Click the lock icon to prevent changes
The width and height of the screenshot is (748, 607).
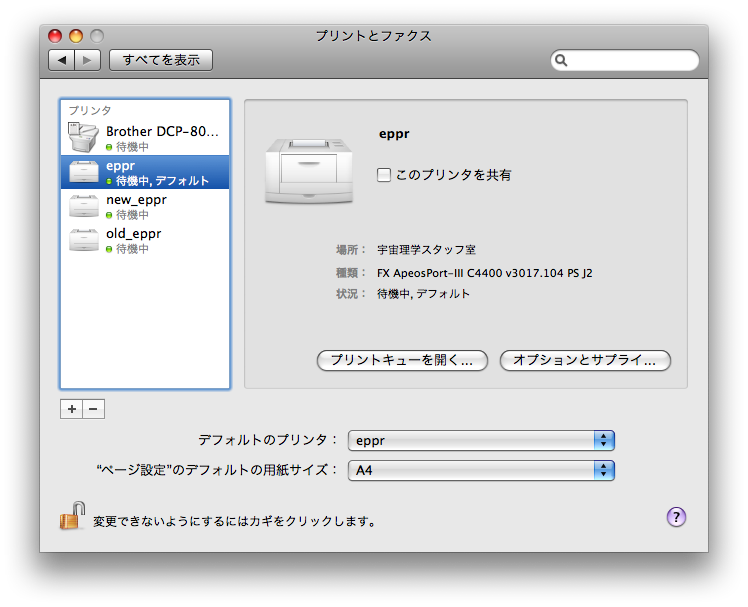pos(71,516)
